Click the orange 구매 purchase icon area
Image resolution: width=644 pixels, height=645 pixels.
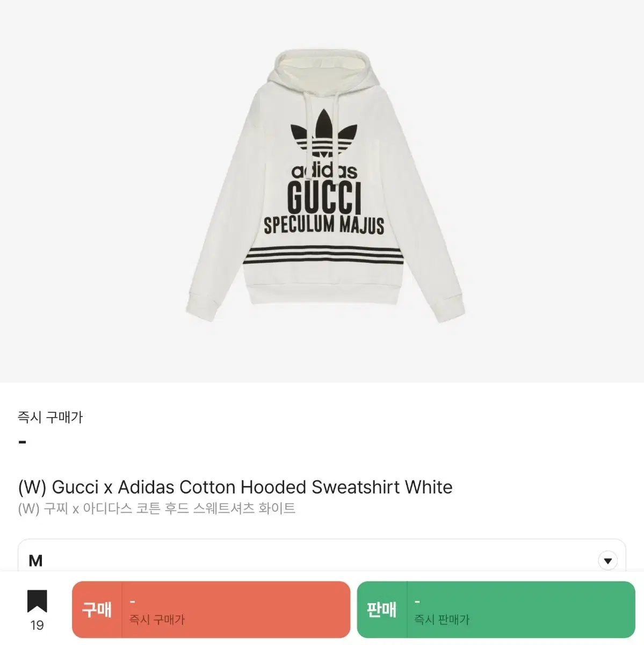pos(97,611)
